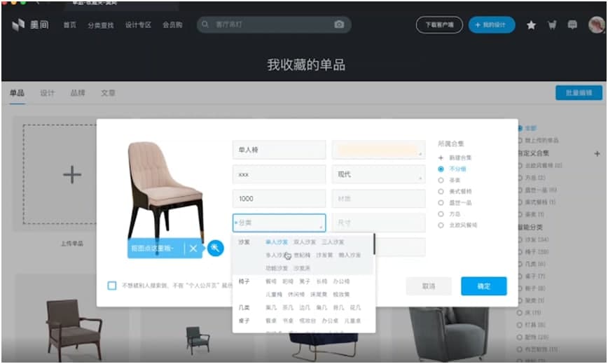Click the blue magic wand icon
Screen dimensions: 608x364
(x=216, y=248)
